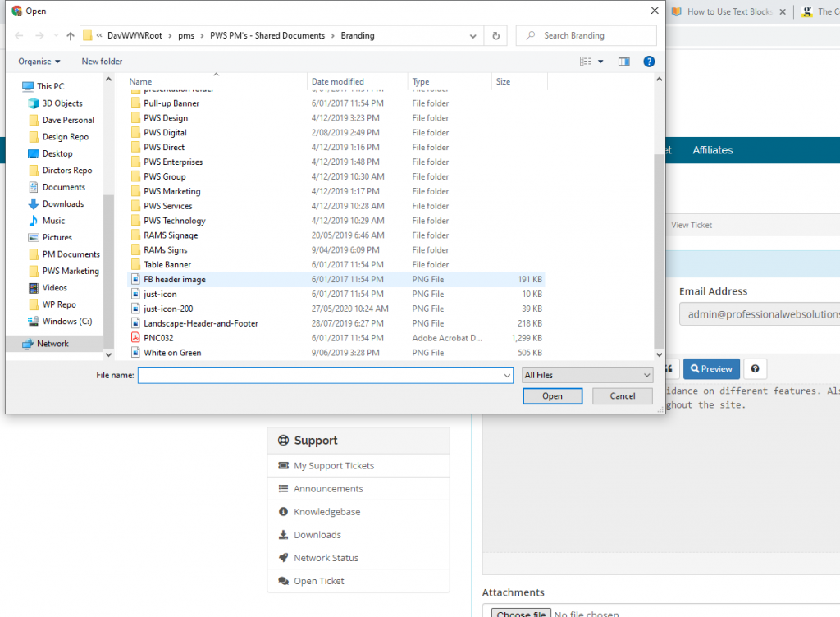Screen dimensions: 840x617
Task: Select WP Repo in sidebar
Action: click(59, 304)
